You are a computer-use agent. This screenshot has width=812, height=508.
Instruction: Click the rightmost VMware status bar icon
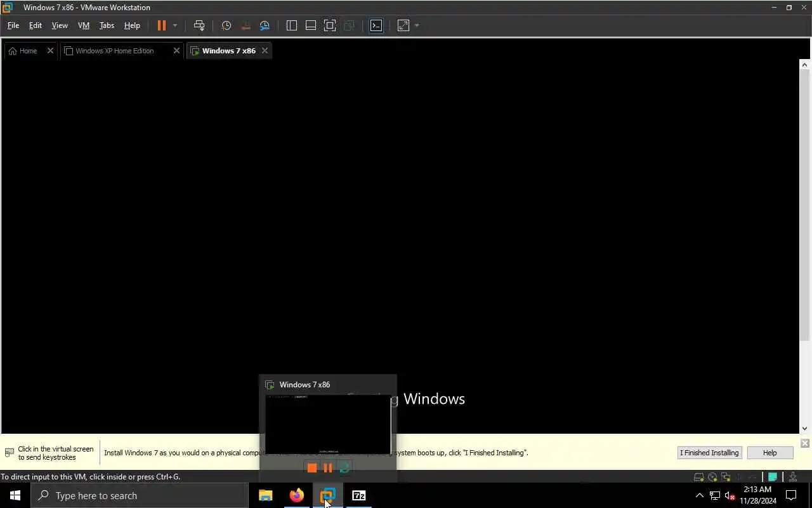click(793, 477)
